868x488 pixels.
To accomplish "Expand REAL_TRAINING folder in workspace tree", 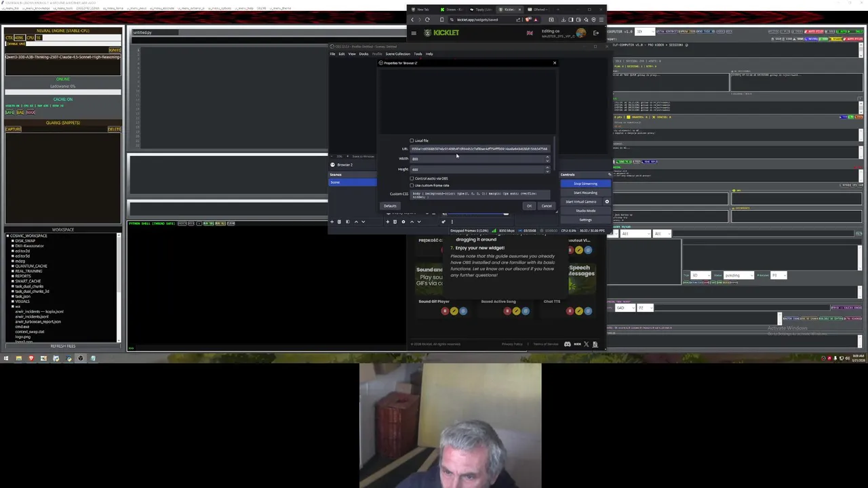I will 13,271.
